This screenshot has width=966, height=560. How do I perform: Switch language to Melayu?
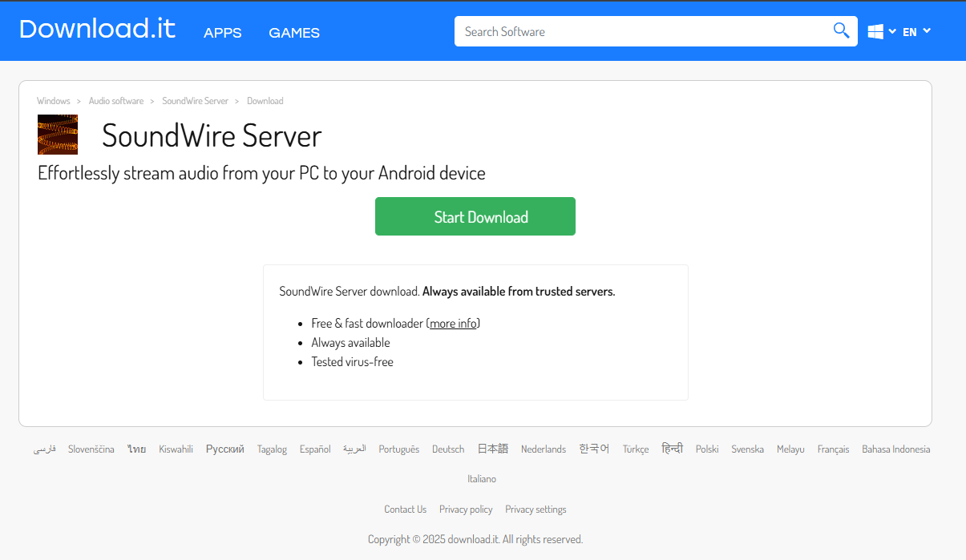(x=790, y=449)
